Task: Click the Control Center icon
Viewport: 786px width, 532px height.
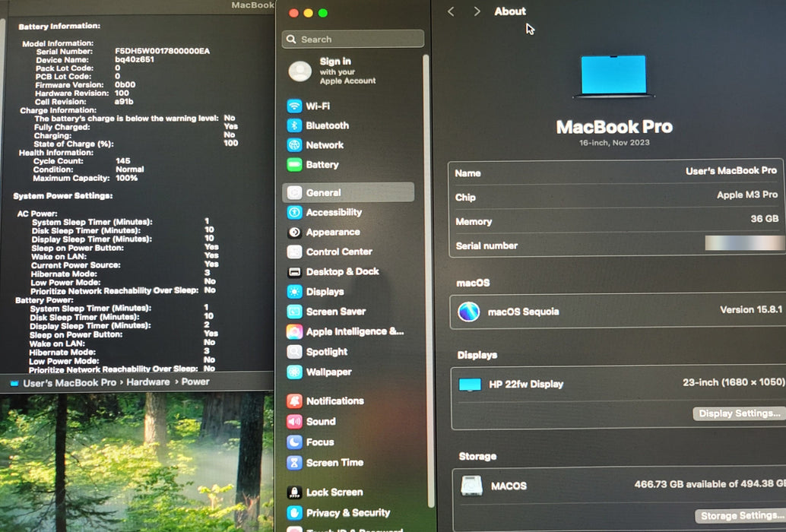Action: click(x=294, y=252)
